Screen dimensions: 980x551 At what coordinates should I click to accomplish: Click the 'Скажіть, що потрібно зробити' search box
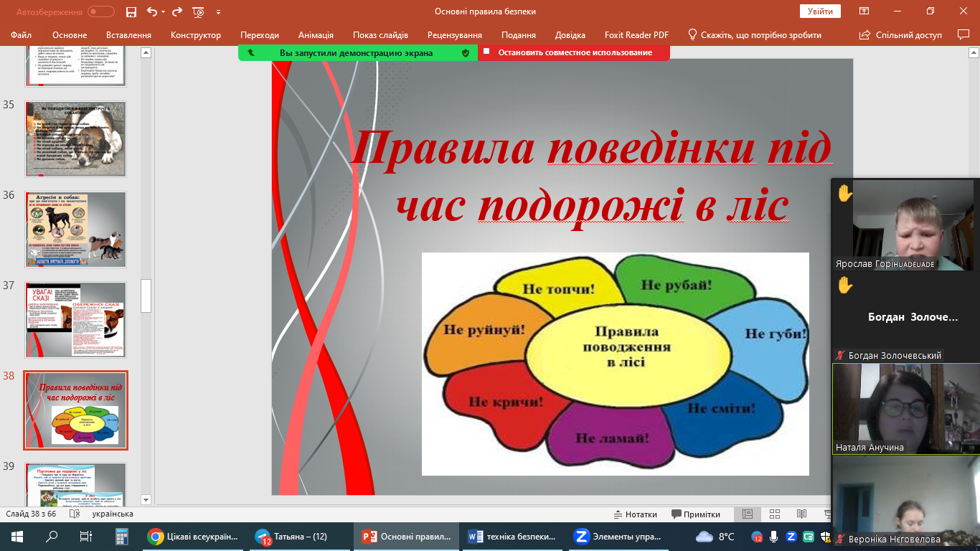tap(755, 34)
